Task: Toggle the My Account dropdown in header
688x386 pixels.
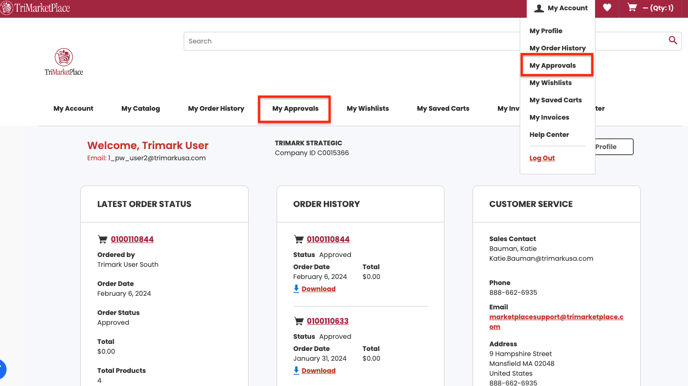Action: click(561, 8)
